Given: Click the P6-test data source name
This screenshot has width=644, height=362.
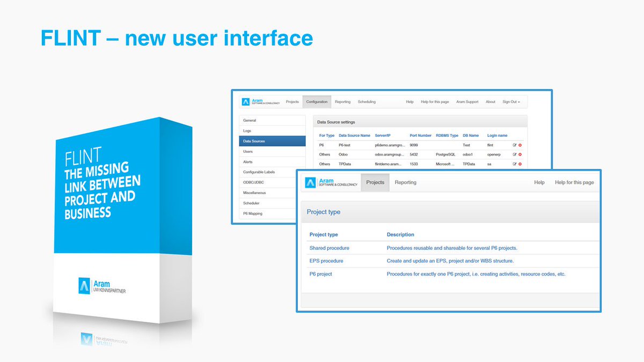Looking at the screenshot, I should click(346, 145).
